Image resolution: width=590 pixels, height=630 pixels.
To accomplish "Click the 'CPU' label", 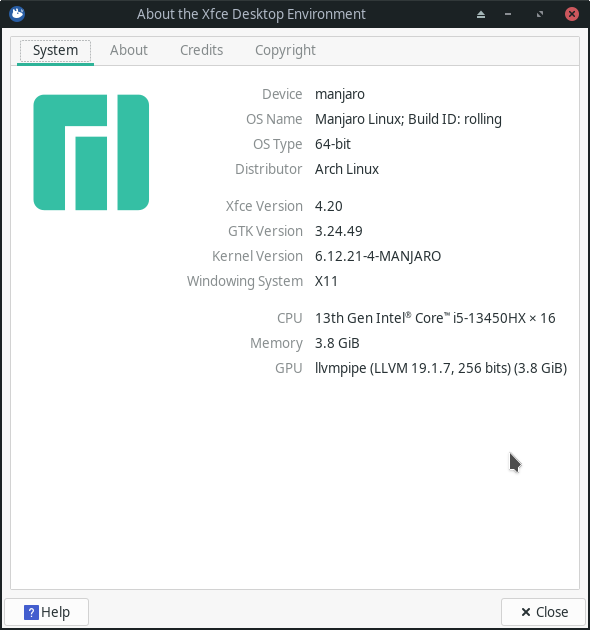I will pos(289,318).
